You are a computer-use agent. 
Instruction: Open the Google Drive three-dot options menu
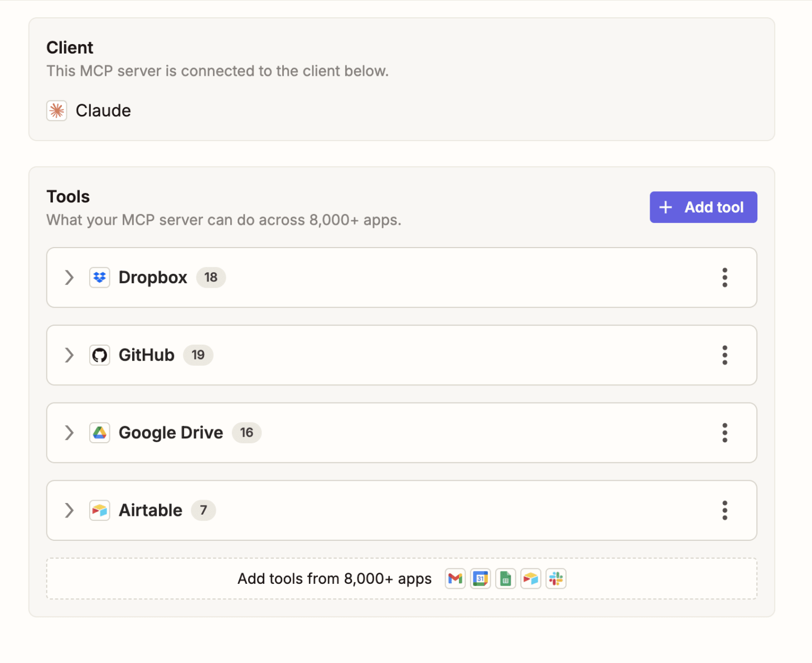725,433
